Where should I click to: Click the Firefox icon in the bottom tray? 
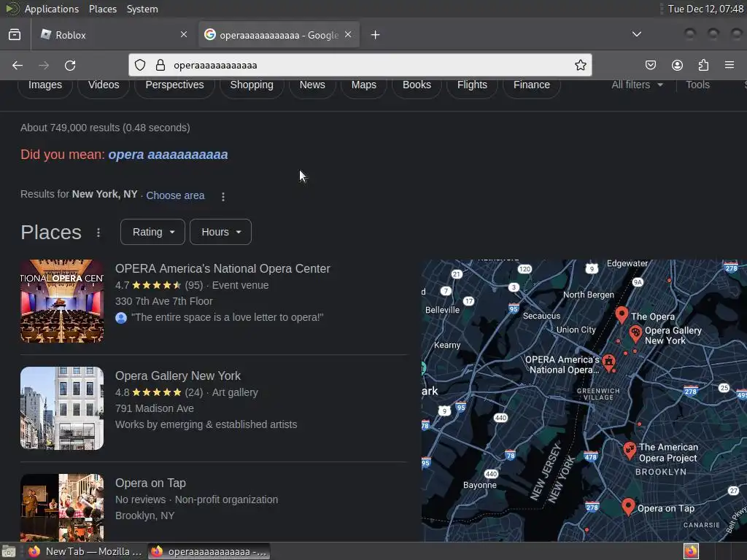[x=691, y=551]
